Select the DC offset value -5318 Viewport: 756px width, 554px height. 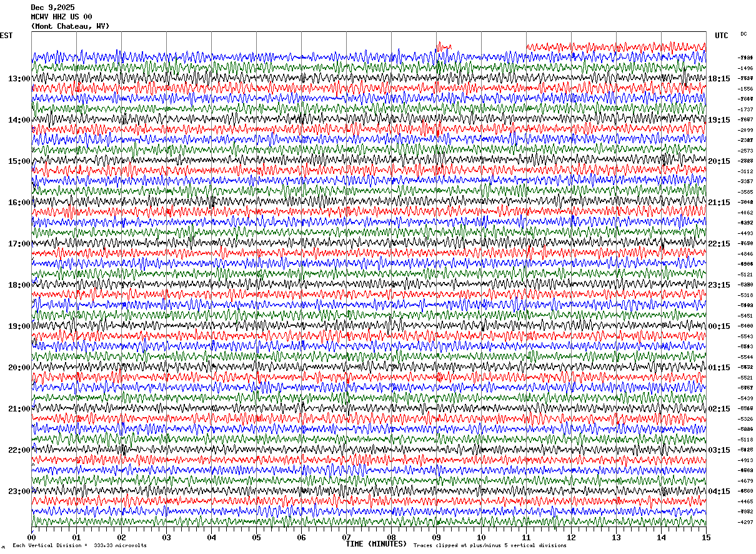pyautogui.click(x=746, y=295)
